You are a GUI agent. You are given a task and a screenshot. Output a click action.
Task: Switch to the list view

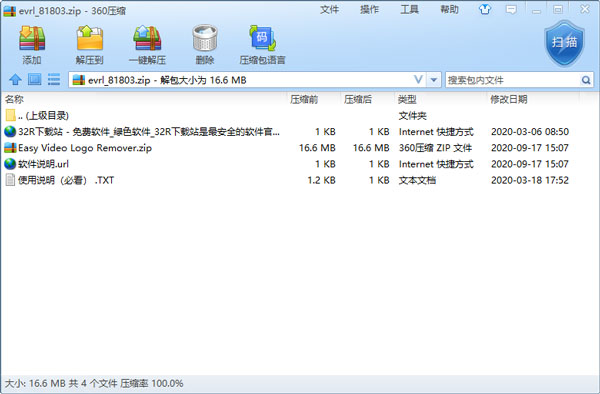tap(54, 80)
